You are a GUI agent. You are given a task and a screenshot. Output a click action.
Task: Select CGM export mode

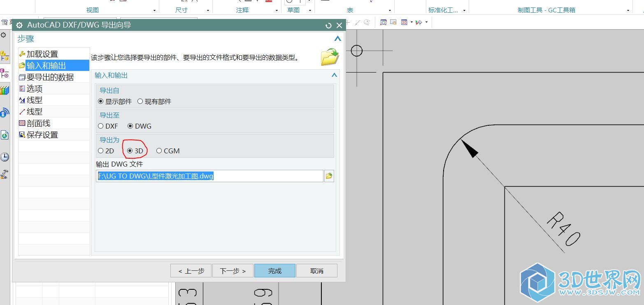pos(159,151)
